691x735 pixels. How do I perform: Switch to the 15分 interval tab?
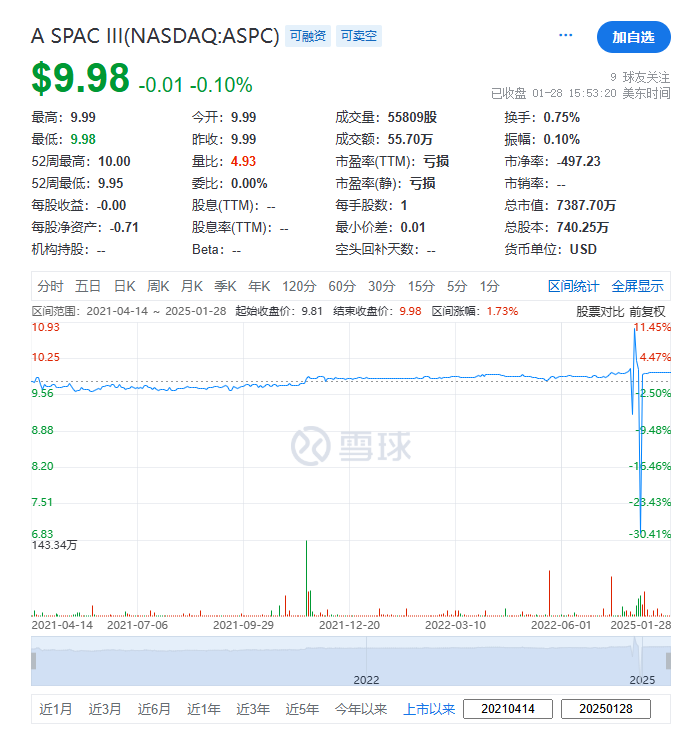click(421, 286)
